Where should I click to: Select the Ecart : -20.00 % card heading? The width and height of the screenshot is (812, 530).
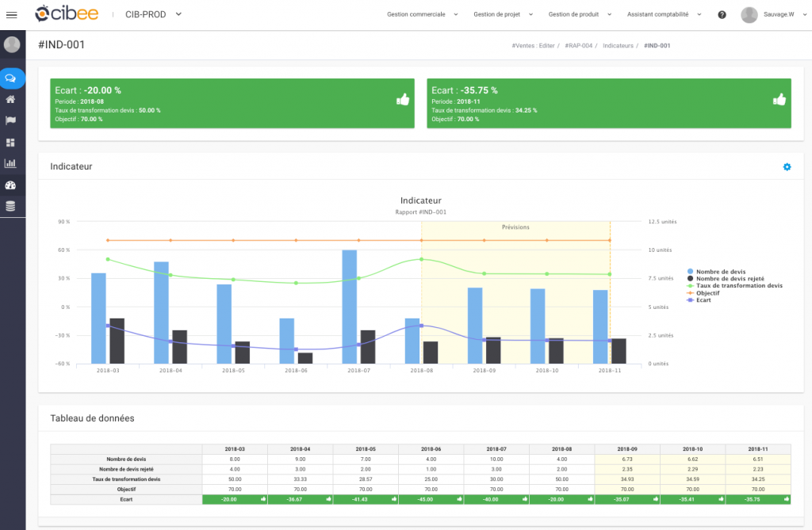coord(88,90)
